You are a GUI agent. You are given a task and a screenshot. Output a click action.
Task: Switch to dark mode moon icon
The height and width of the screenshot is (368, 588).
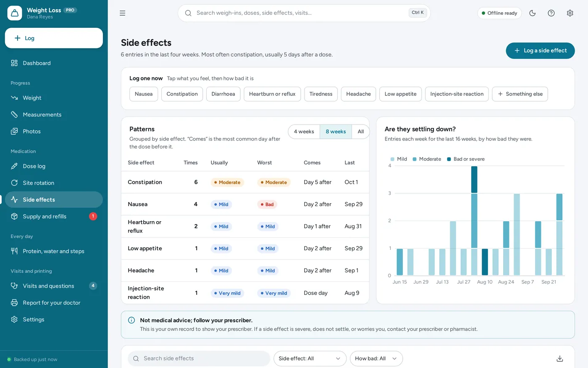point(533,13)
